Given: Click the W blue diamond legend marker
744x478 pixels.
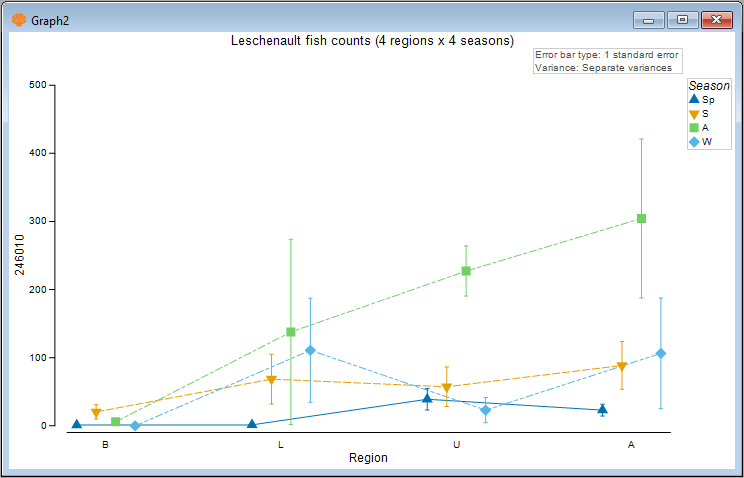Looking at the screenshot, I should pos(694,141).
